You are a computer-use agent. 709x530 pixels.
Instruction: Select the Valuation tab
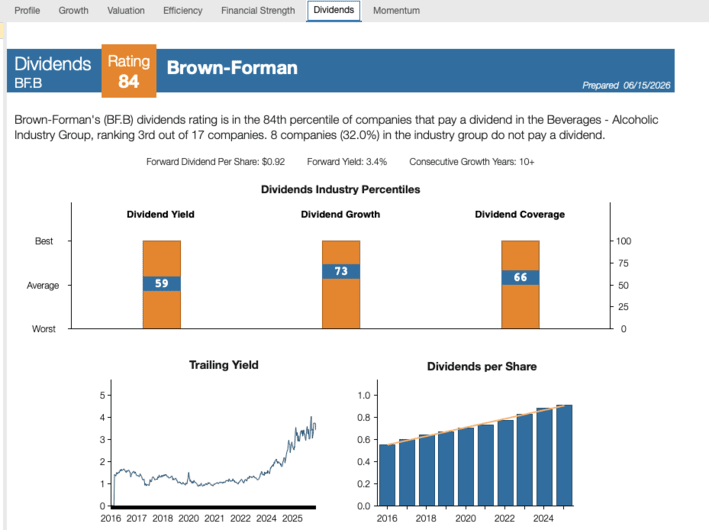pyautogui.click(x=126, y=10)
